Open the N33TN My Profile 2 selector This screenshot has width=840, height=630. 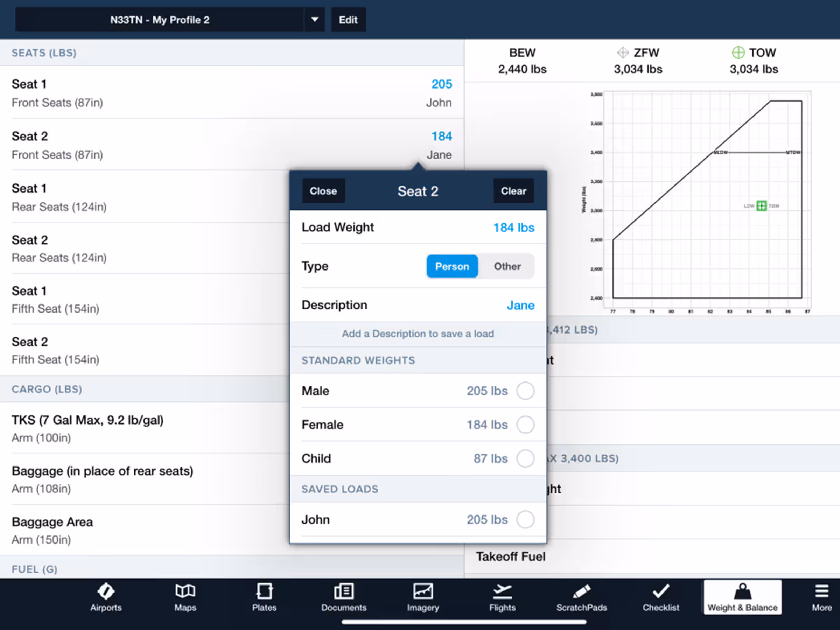coord(160,20)
